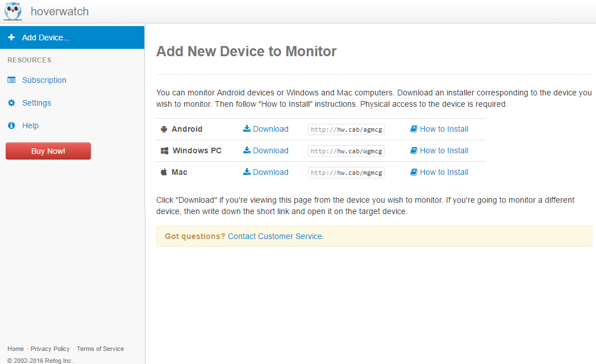
Task: Open the Terms of Service footer link
Action: click(x=101, y=349)
